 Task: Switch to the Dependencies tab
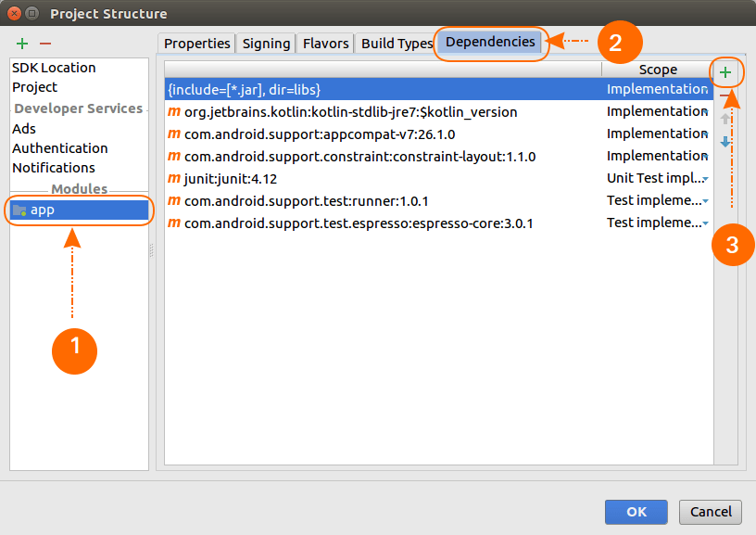pos(491,43)
